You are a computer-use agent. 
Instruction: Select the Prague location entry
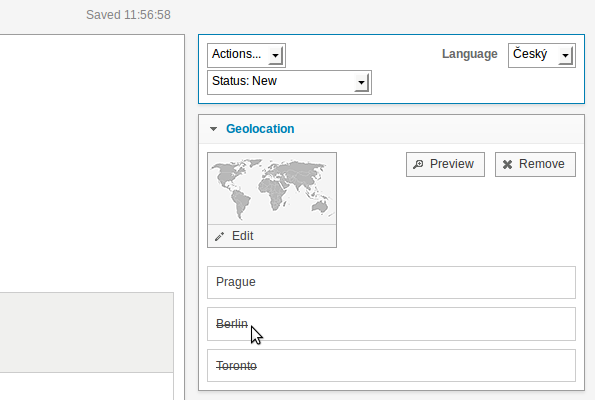tap(391, 282)
